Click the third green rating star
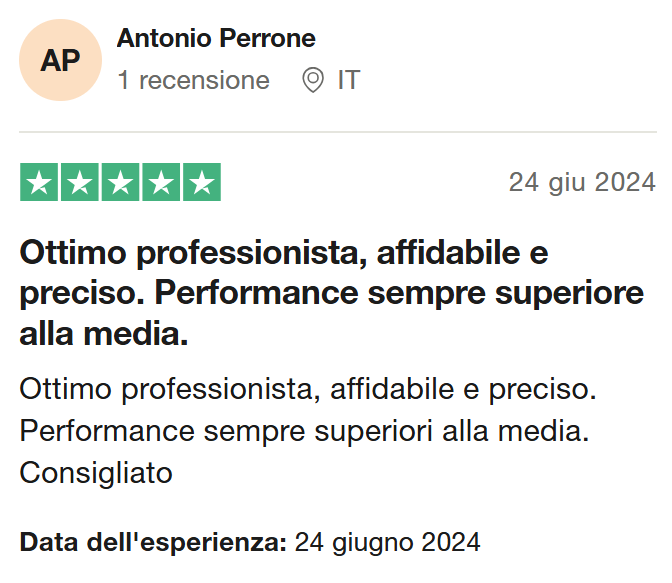Viewport: 672px width, 583px height. (120, 182)
